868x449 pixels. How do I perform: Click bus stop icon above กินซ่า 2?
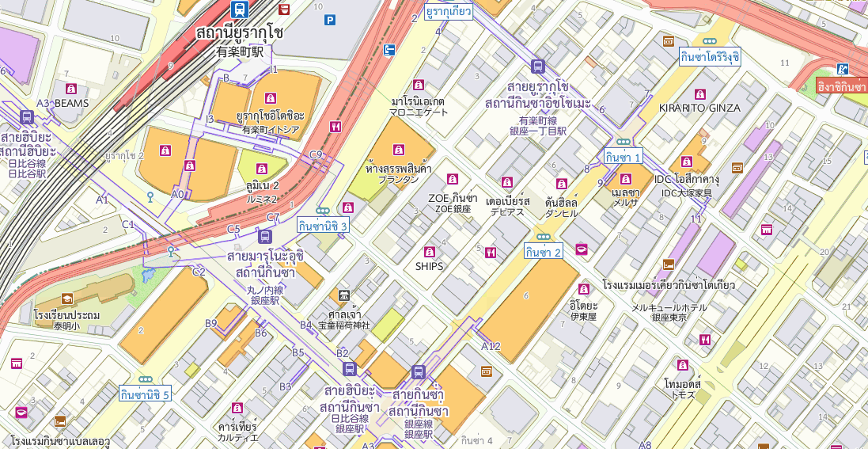point(544,237)
